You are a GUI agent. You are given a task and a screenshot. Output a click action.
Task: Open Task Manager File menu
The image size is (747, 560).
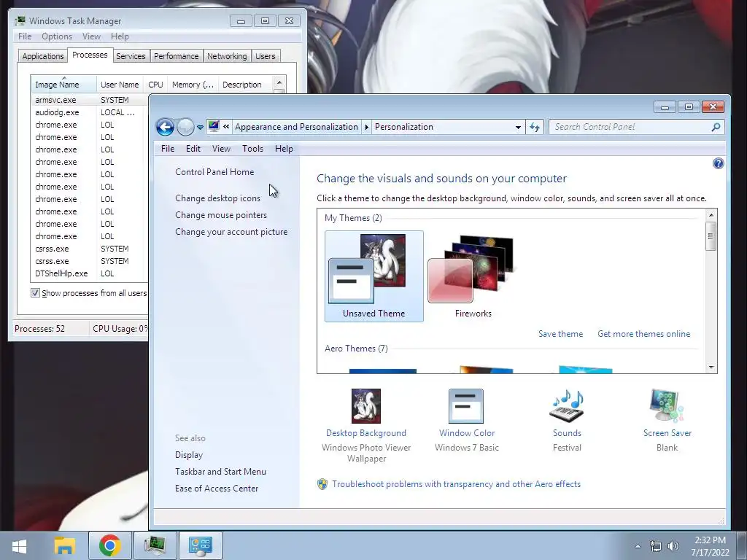click(25, 36)
